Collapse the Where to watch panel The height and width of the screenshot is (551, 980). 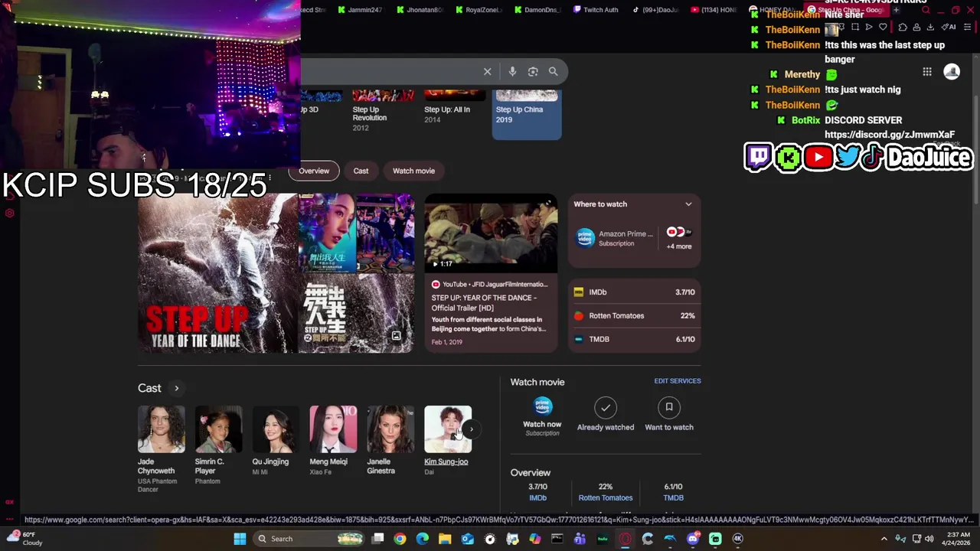pyautogui.click(x=688, y=204)
